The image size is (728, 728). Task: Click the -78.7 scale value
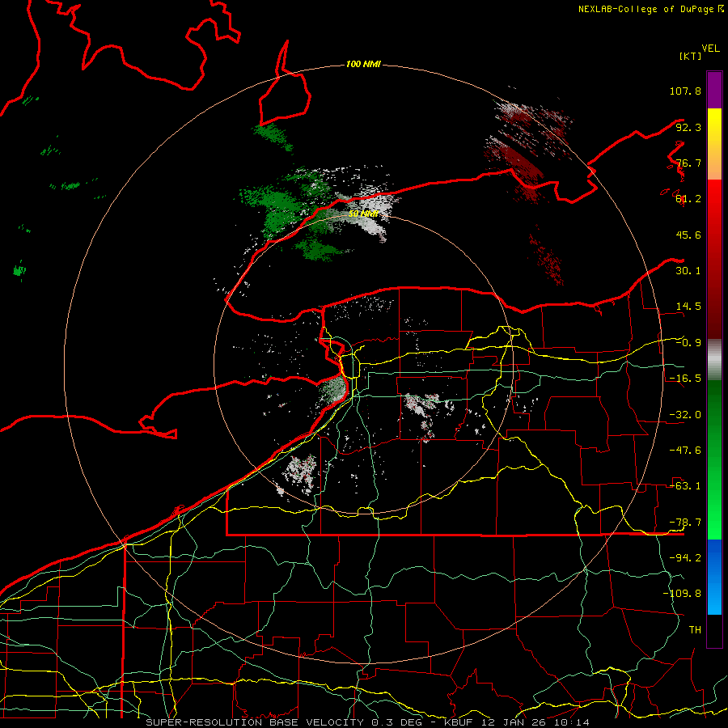685,523
